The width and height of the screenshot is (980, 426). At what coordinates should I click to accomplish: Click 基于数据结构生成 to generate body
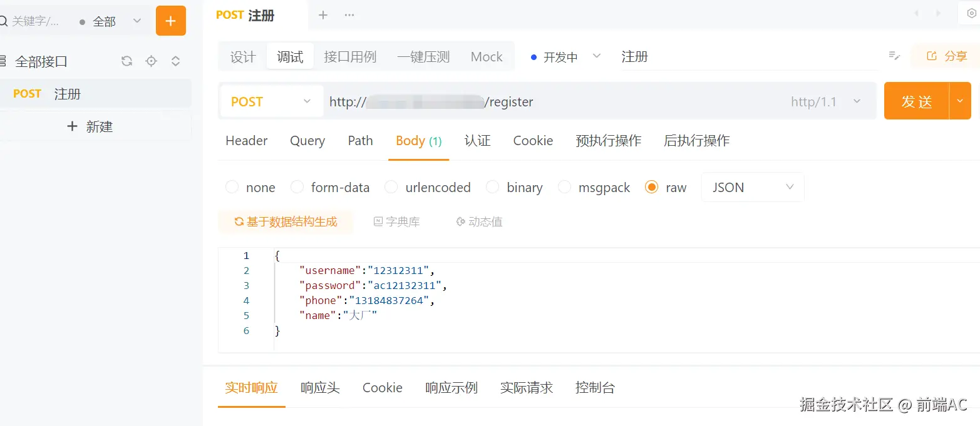tap(286, 221)
